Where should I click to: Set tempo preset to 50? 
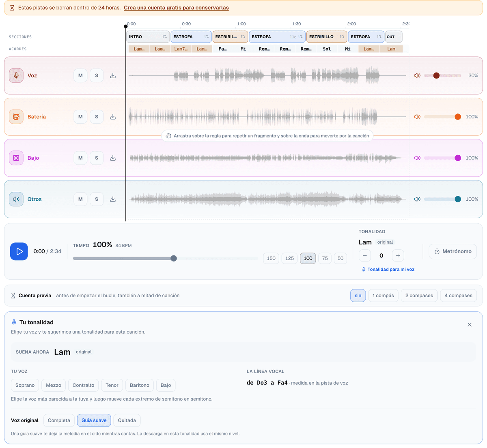tap(340, 258)
